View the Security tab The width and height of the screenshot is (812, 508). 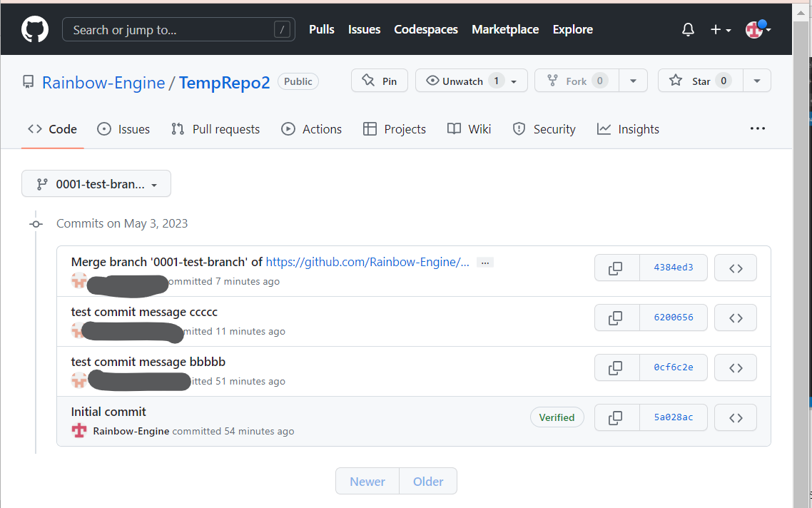click(x=544, y=129)
